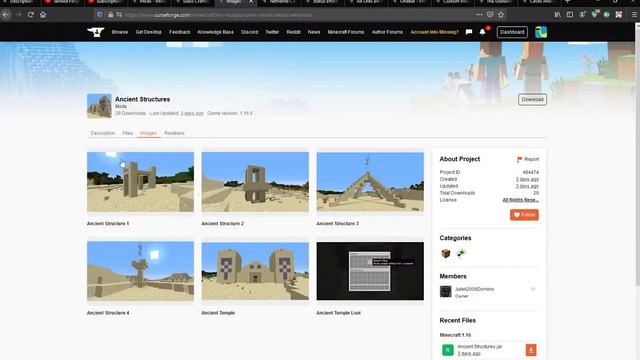Click the orange download icon for Ancient Structures.jar
The width and height of the screenshot is (640, 360).
531,350
